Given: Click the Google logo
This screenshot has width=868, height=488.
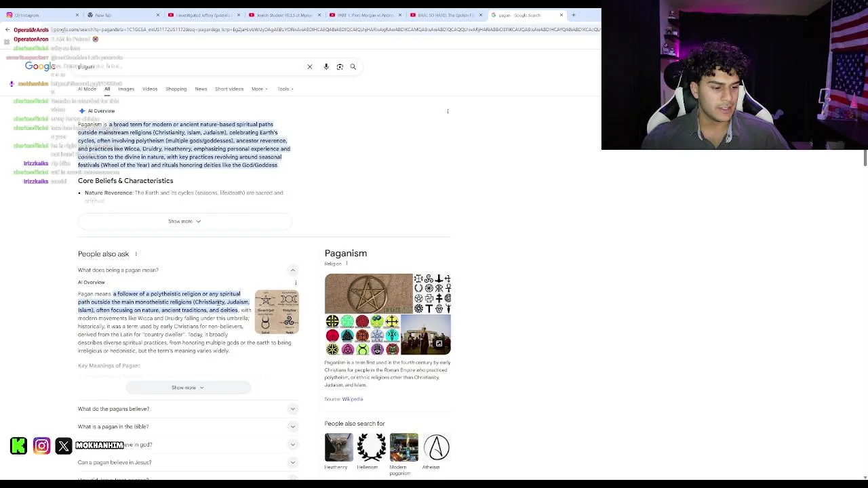Looking at the screenshot, I should point(40,66).
